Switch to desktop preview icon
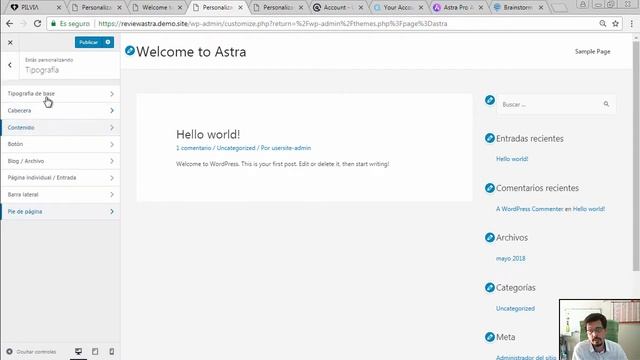The image size is (640, 360). click(x=78, y=351)
